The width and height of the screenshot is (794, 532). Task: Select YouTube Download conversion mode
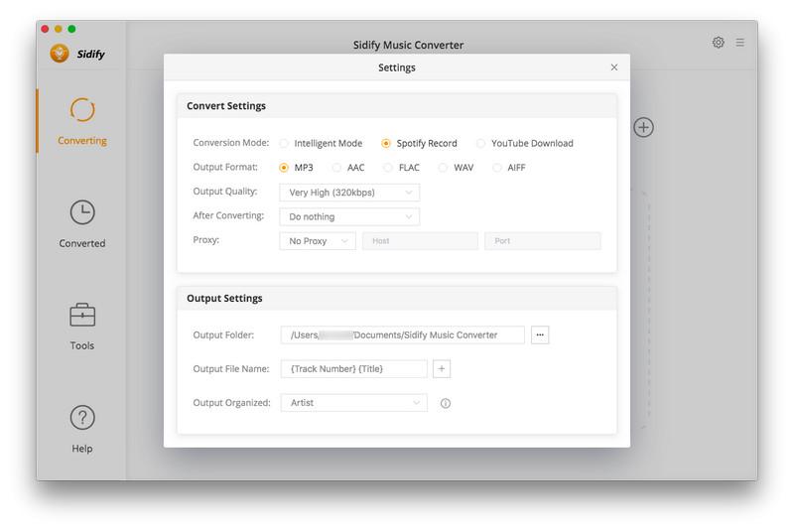pos(525,143)
